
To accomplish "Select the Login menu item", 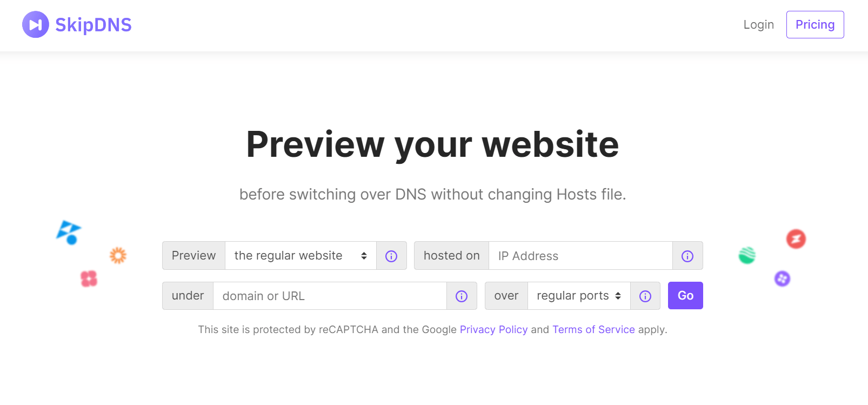I will (x=758, y=24).
